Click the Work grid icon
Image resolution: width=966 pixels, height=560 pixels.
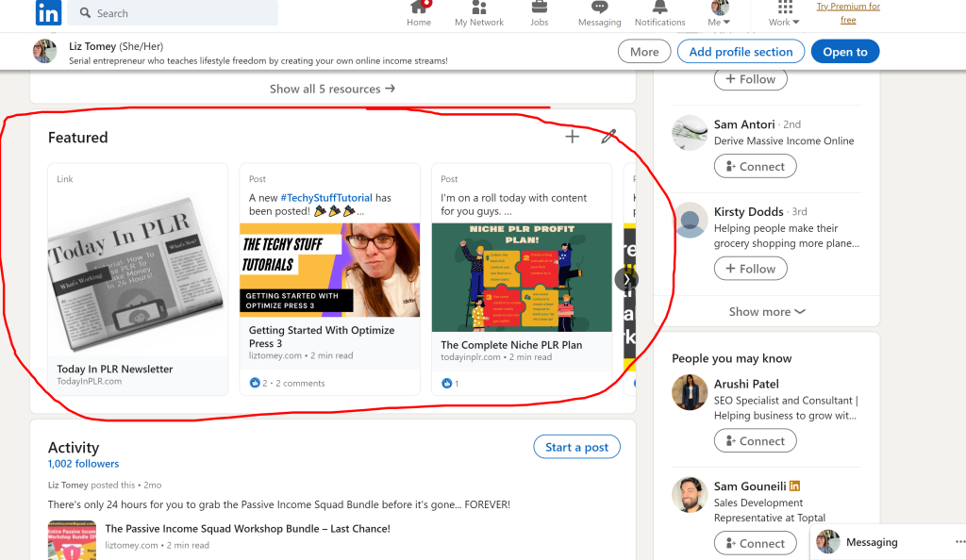coord(785,7)
